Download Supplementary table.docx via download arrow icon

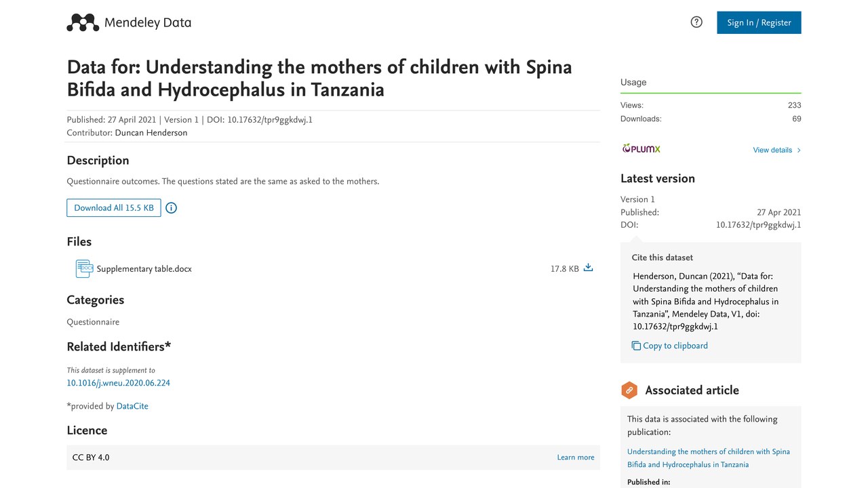coord(588,268)
